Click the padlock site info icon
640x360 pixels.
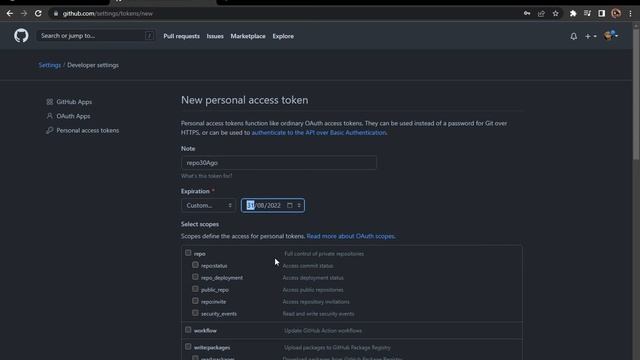(56, 13)
